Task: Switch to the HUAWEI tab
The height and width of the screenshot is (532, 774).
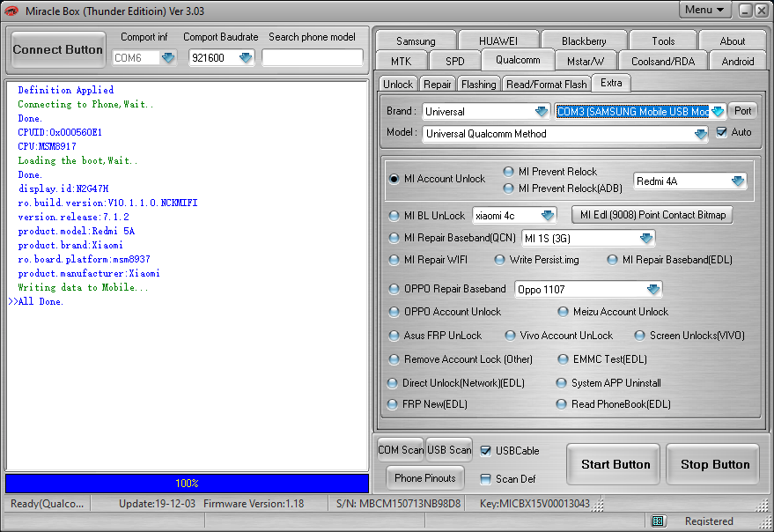Action: point(498,41)
